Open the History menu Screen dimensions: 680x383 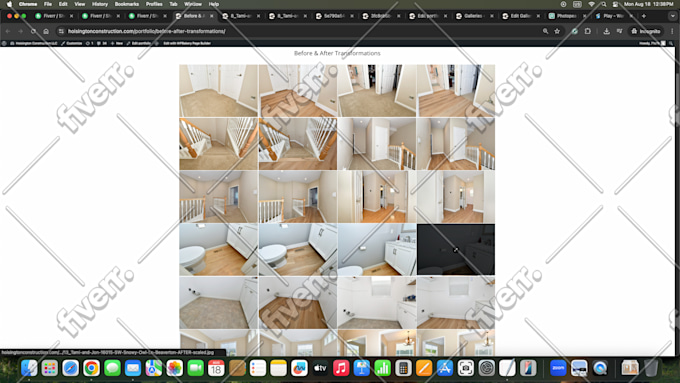tap(100, 4)
